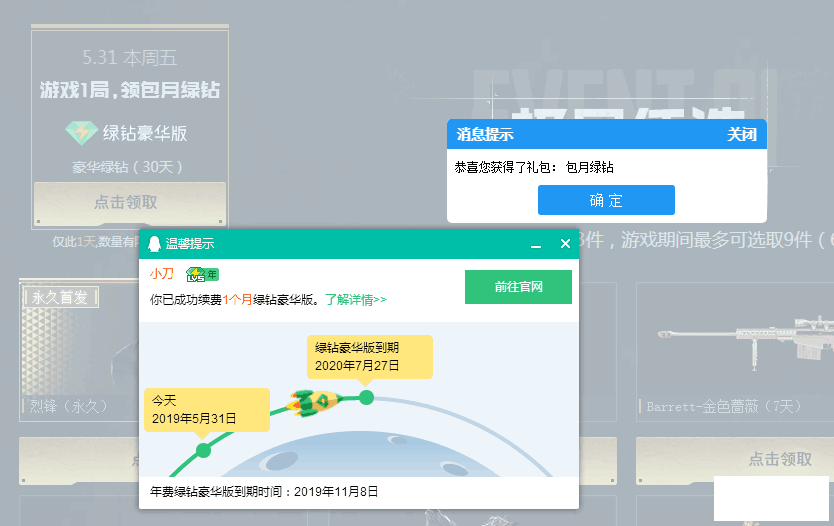
Task: Close the 消息提示 dialog via 关闭
Action: click(741, 135)
